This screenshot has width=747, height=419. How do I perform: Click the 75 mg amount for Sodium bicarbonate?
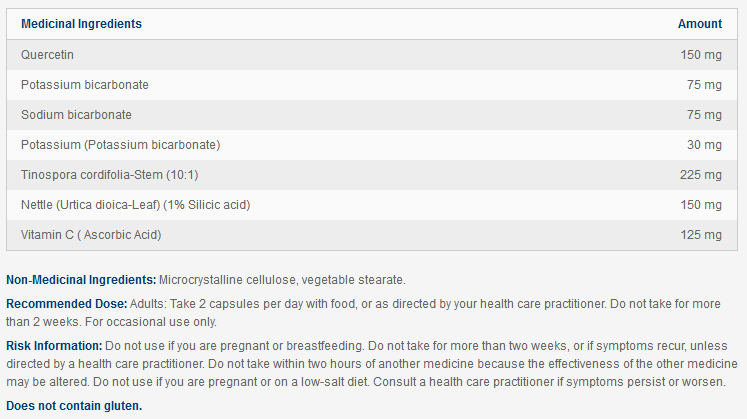[x=704, y=115]
